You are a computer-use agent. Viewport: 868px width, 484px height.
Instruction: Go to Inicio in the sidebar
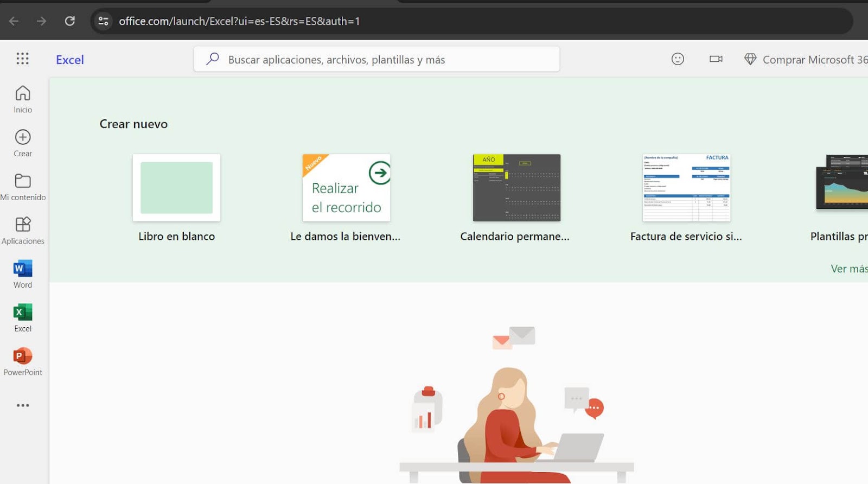click(x=23, y=99)
